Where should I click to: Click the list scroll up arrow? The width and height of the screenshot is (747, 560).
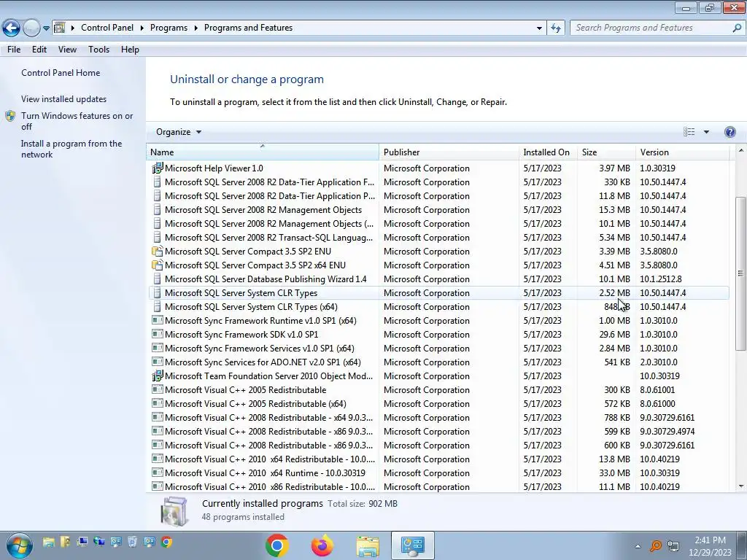(x=741, y=150)
